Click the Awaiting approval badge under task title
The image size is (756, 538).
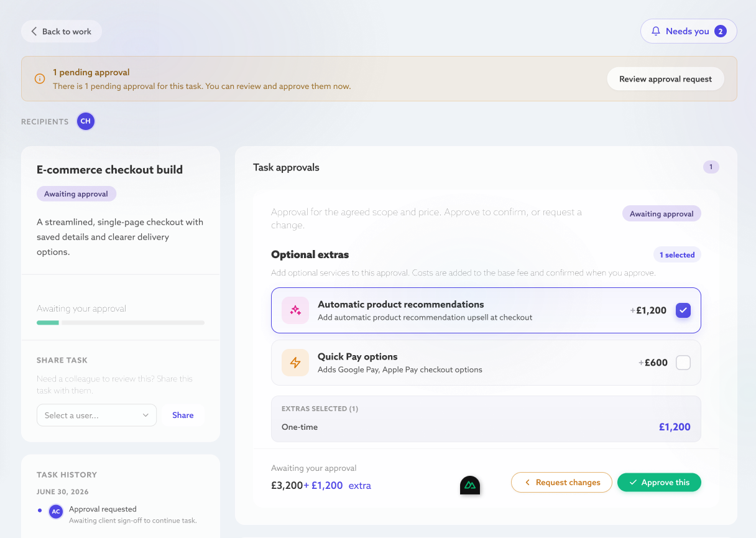coord(76,194)
